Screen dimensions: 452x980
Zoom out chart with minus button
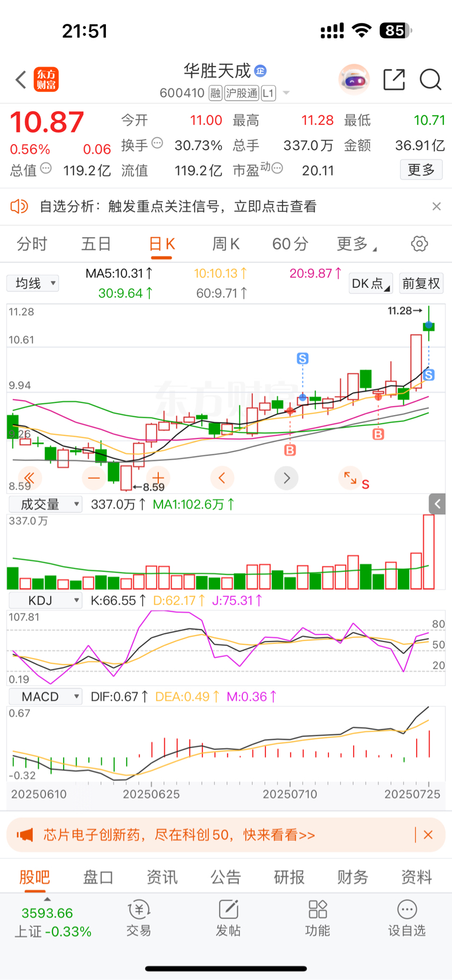pyautogui.click(x=94, y=478)
